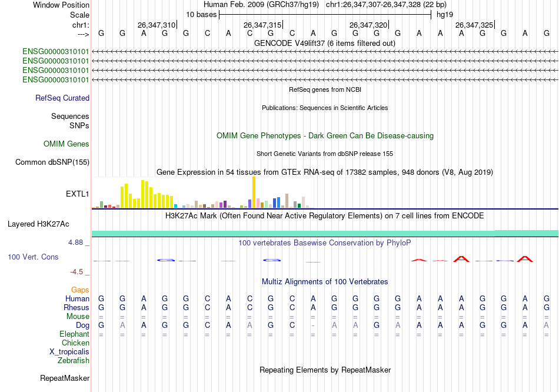Open the H3K27Ac Mark ENCODE track title

click(325, 216)
